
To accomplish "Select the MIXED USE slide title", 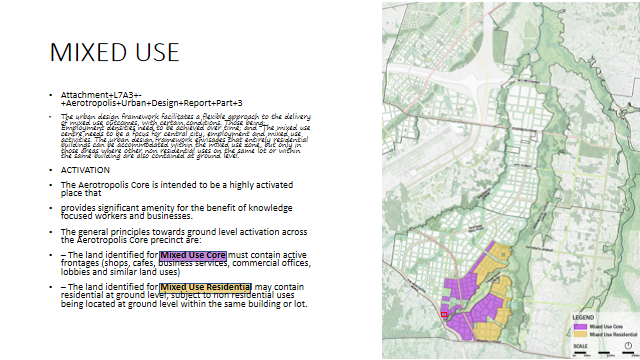I will coord(114,52).
